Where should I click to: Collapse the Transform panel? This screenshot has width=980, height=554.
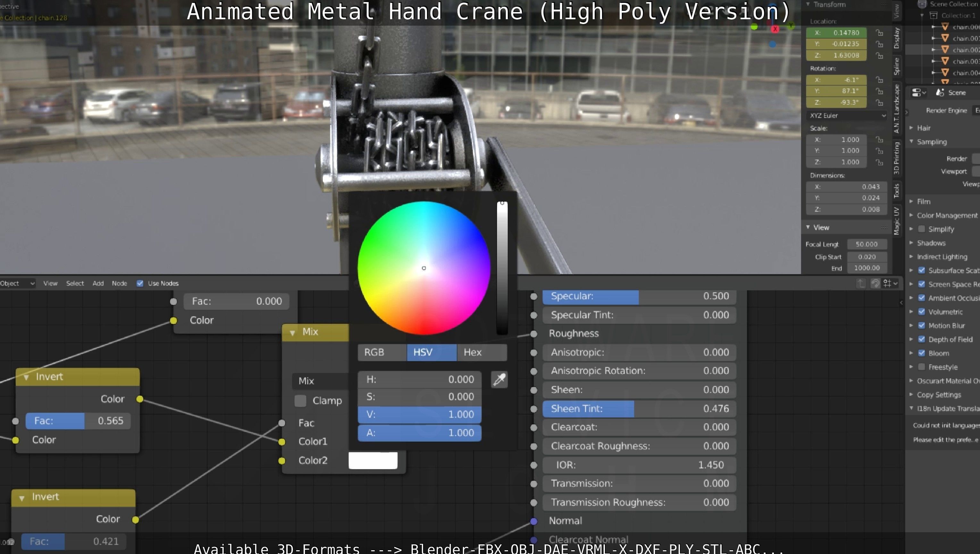[x=808, y=4]
